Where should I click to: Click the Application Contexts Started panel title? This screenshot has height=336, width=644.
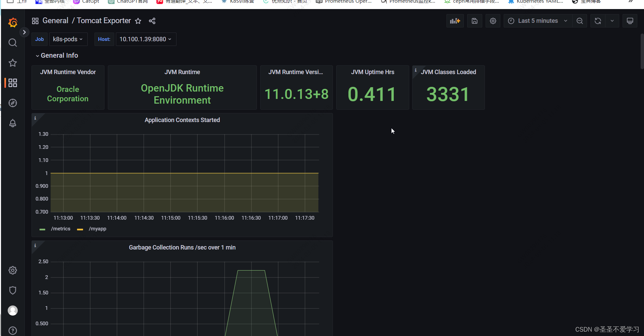point(182,120)
